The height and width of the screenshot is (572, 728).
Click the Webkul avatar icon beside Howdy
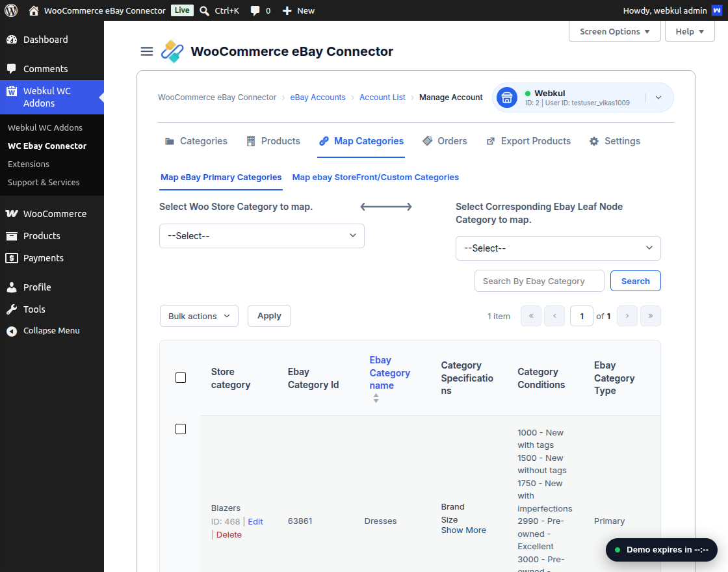click(717, 10)
